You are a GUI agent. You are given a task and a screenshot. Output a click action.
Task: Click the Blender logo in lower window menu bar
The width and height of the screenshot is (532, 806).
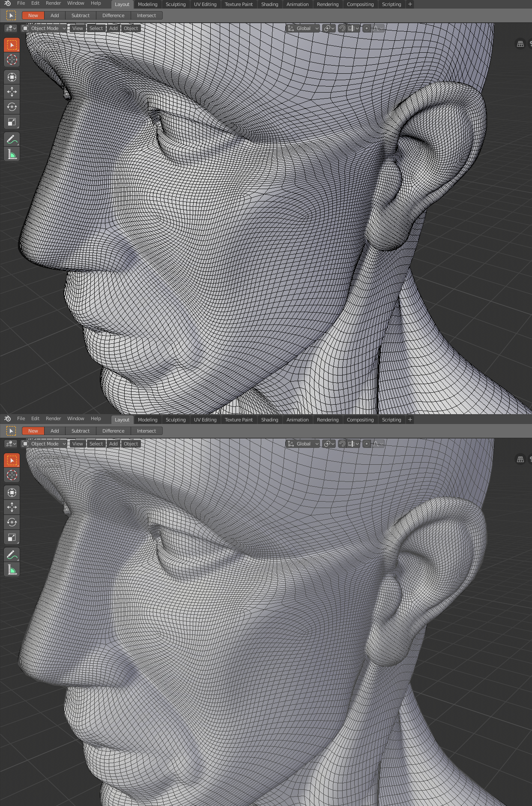coord(7,419)
